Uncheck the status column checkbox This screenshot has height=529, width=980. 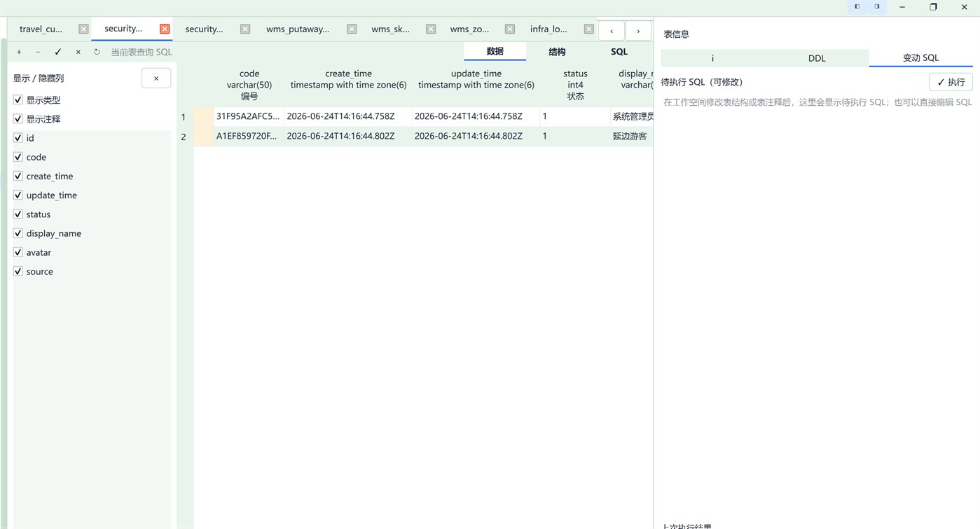(18, 214)
